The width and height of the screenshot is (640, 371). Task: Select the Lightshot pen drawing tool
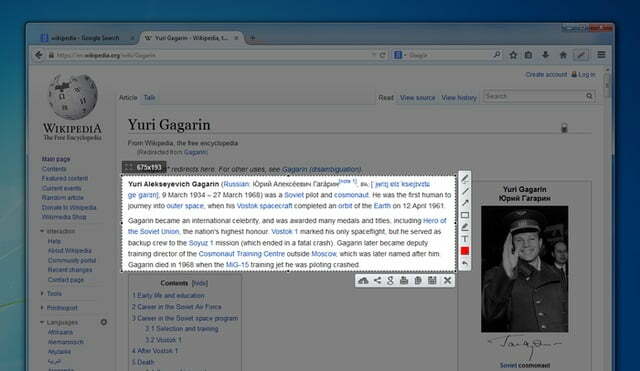(x=464, y=179)
